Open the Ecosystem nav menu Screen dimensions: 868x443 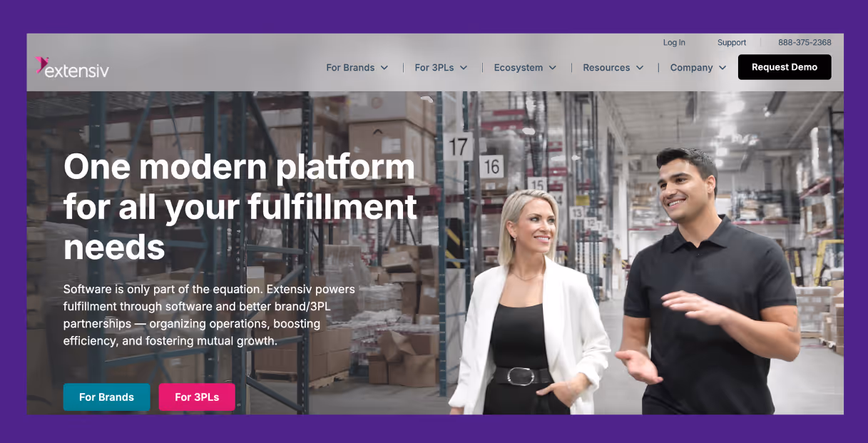[x=526, y=68]
